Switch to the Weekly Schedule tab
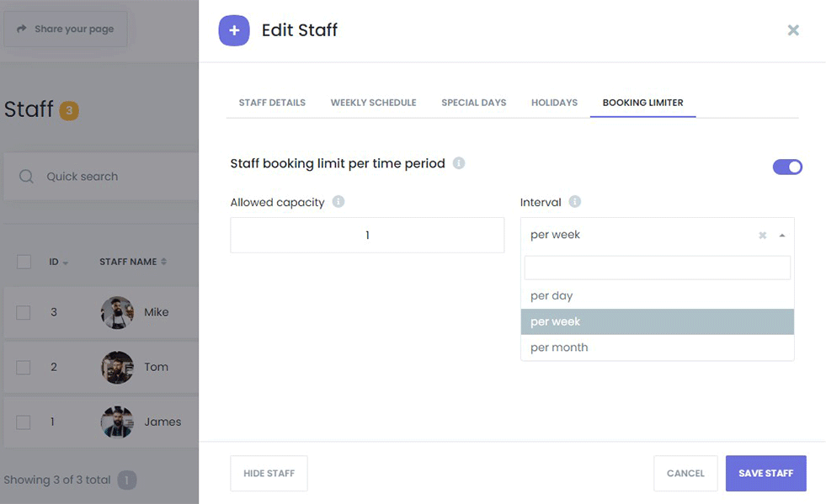The image size is (826, 504). (x=373, y=103)
